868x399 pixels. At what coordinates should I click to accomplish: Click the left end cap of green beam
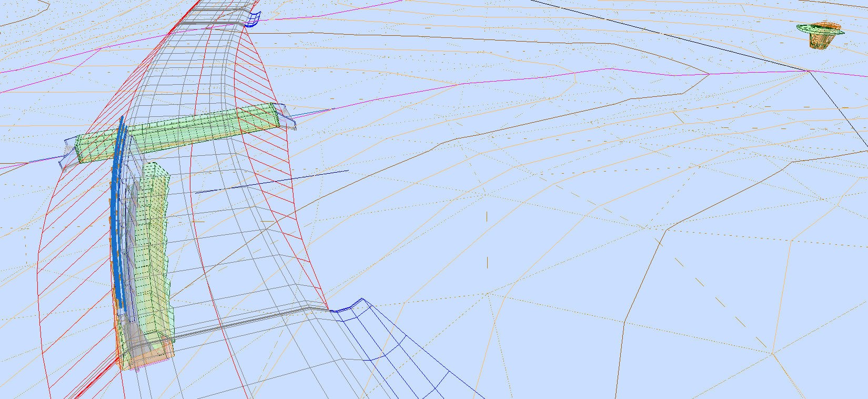point(68,151)
